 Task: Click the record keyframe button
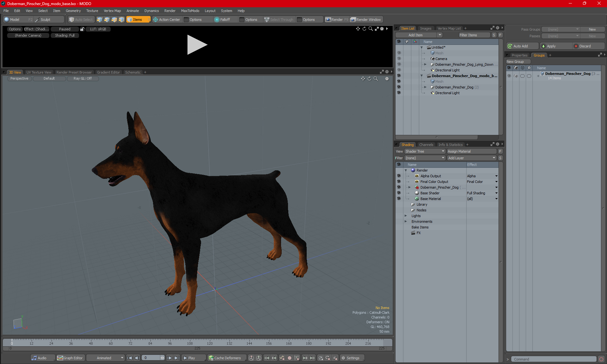click(289, 358)
